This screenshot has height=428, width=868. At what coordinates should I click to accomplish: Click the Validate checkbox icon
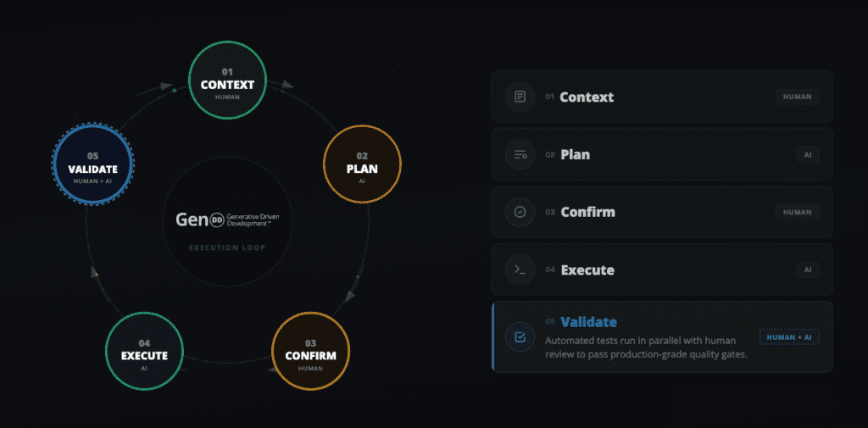(x=520, y=337)
